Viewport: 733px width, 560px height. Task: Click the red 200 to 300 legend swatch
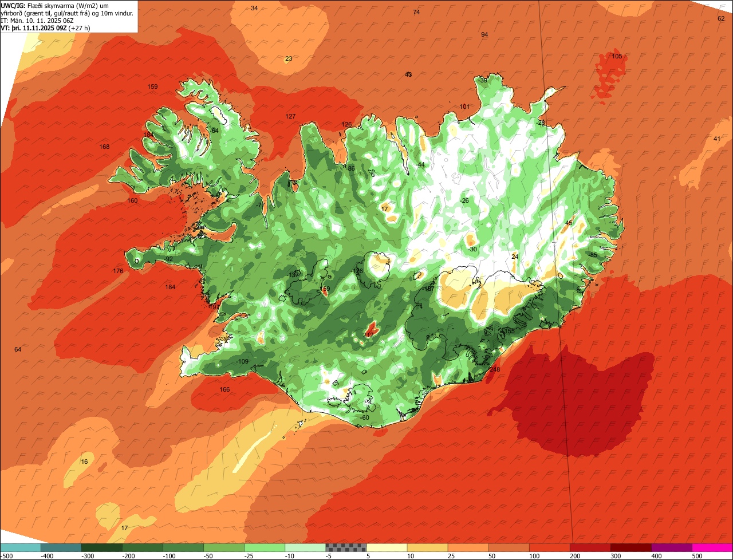coord(590,547)
